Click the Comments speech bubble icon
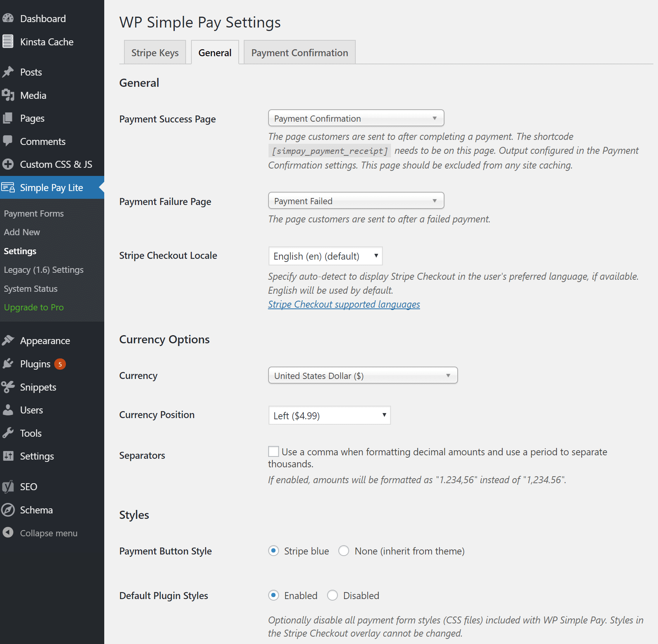 (8, 141)
